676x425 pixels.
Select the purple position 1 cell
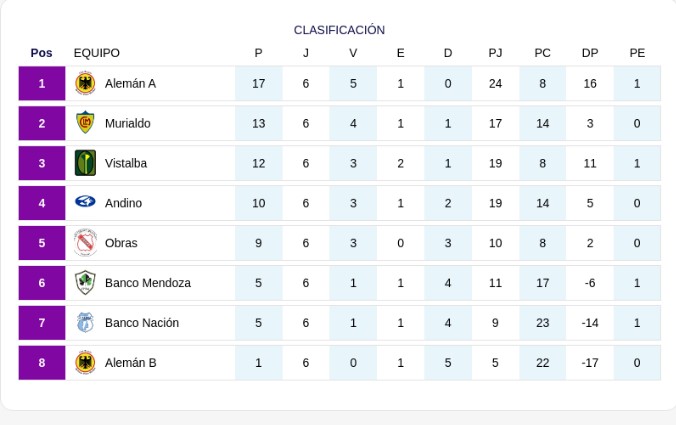(42, 83)
